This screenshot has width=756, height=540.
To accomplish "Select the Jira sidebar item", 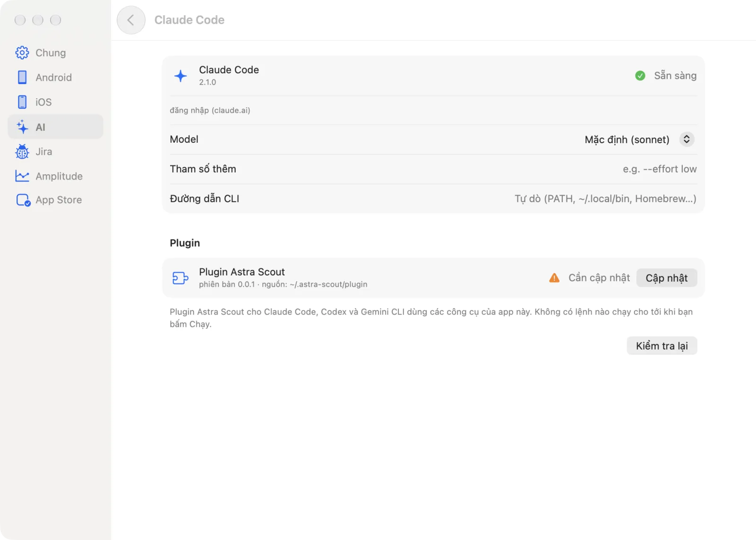I will [x=55, y=152].
